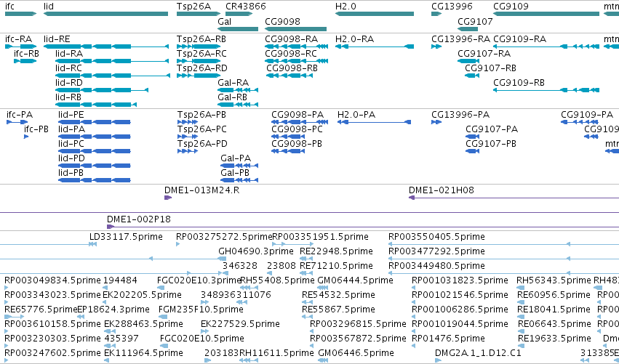Select the CG9109-RA transcript

click(546, 46)
